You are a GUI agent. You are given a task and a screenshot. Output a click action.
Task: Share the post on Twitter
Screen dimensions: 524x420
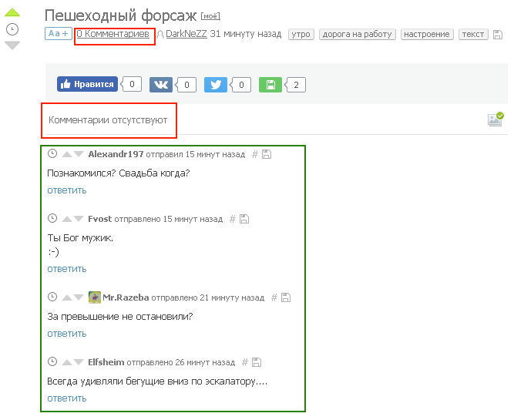[216, 85]
